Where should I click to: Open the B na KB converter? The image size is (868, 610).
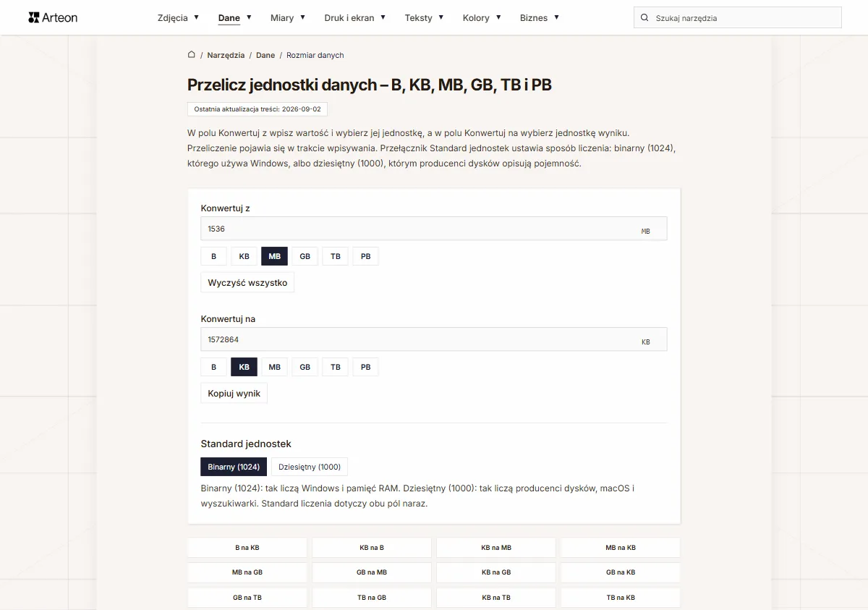[247, 548]
